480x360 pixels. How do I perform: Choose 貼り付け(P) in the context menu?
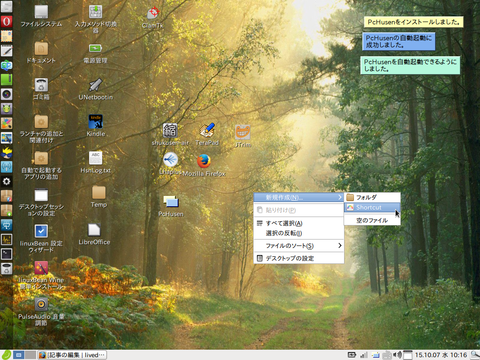point(299,210)
